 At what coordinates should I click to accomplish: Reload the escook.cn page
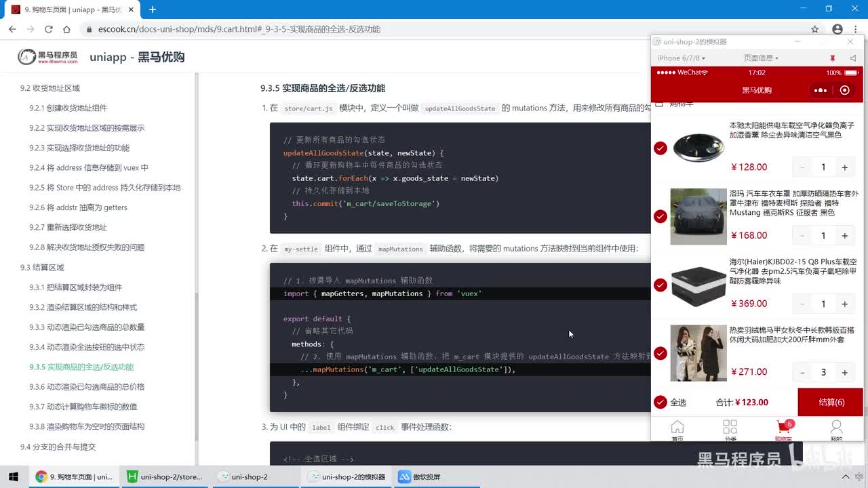pyautogui.click(x=49, y=29)
